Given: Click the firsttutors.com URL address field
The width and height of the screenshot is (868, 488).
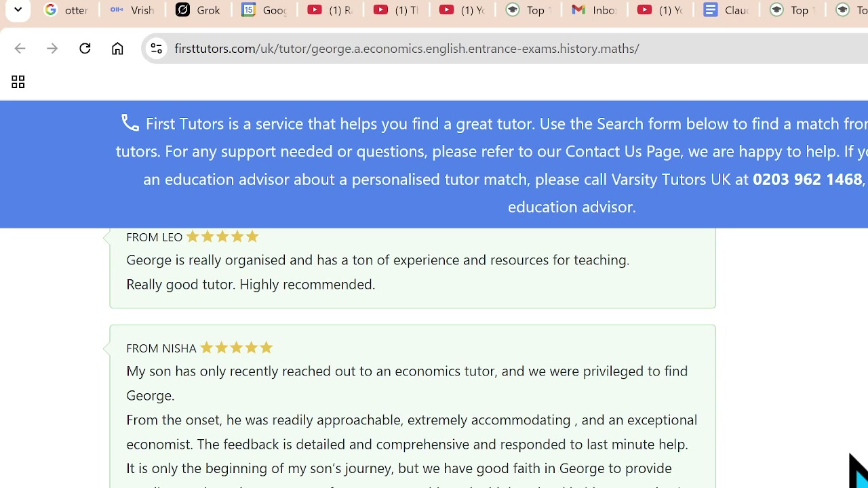Looking at the screenshot, I should pos(407,48).
